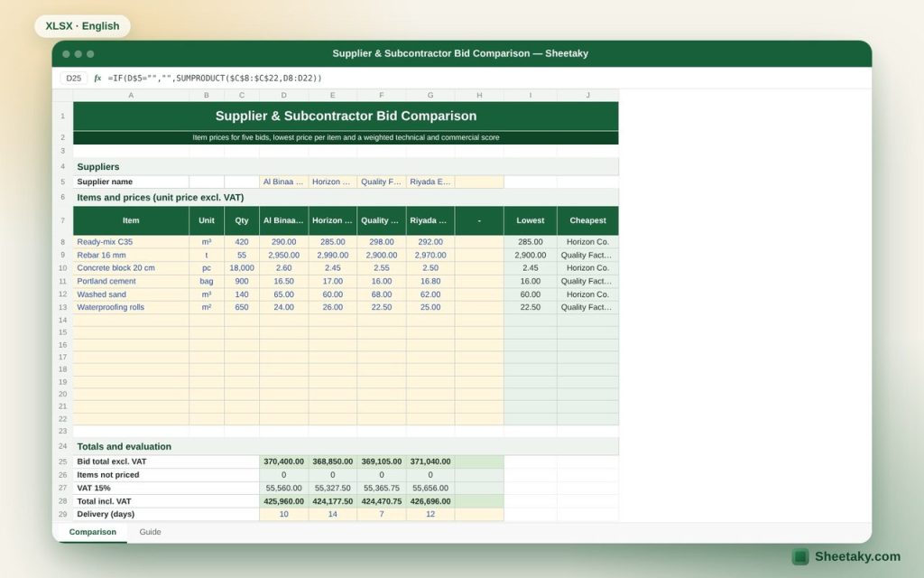
Task: Click the formula bar SUMPRODUCT formula
Action: point(215,78)
